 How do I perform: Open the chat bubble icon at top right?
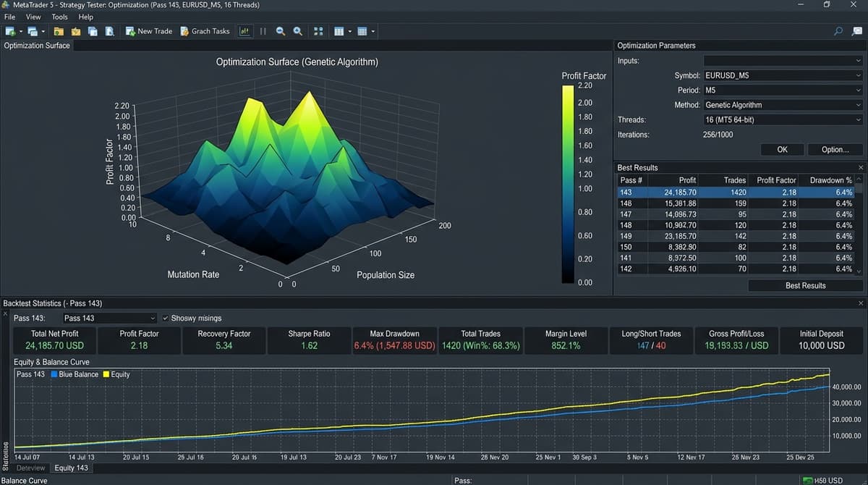click(856, 31)
